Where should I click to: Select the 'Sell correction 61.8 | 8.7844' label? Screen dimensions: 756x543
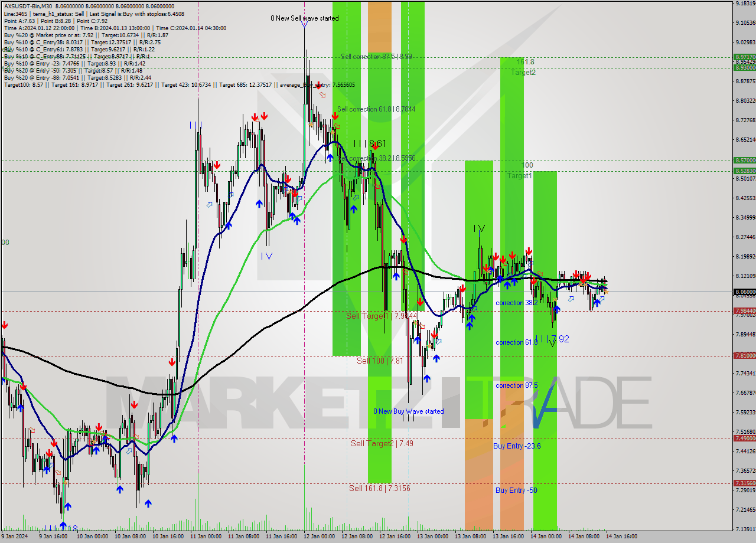click(x=376, y=109)
